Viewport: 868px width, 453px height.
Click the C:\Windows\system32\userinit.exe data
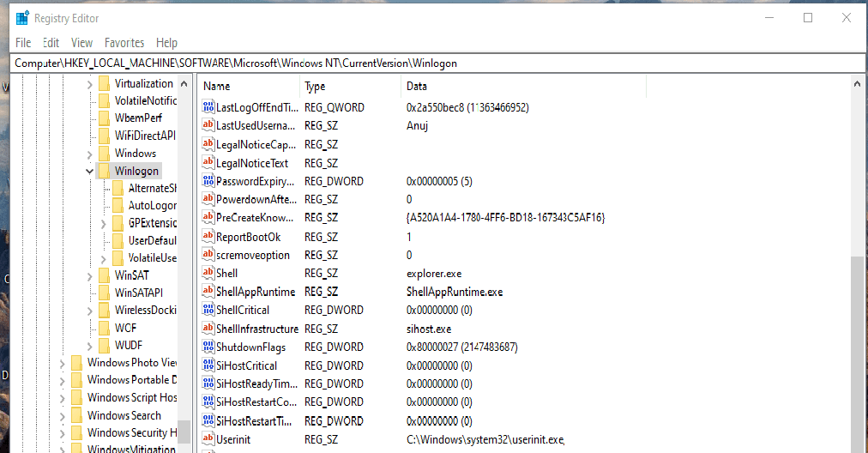click(x=485, y=440)
